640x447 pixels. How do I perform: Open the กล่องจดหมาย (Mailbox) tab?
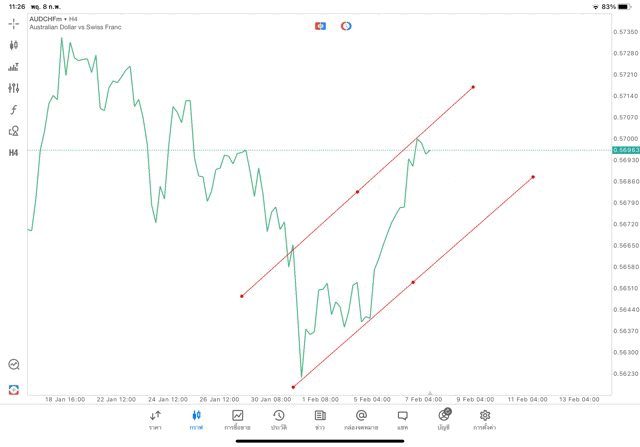coord(361,420)
